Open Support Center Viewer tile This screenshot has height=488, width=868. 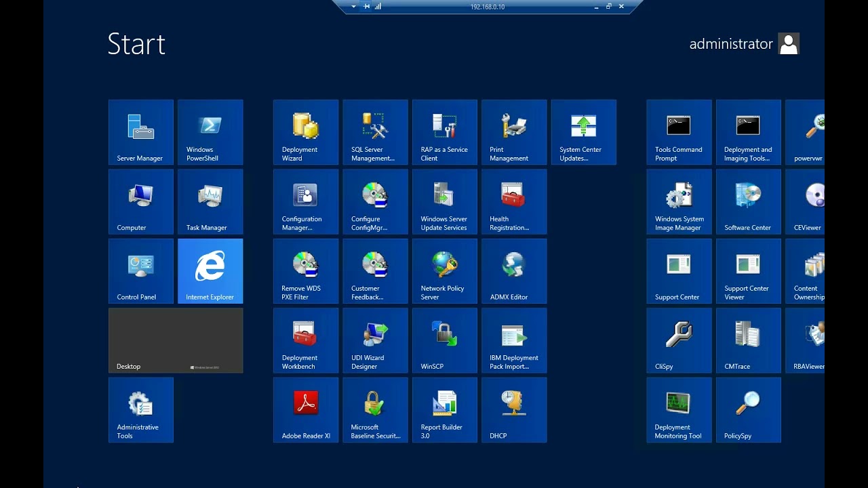pos(749,271)
